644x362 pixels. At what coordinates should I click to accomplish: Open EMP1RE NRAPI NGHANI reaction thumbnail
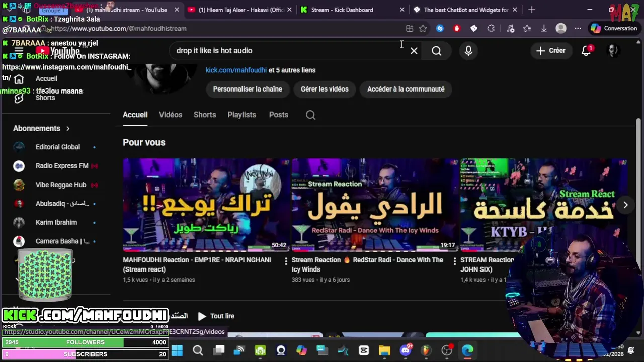(206, 205)
